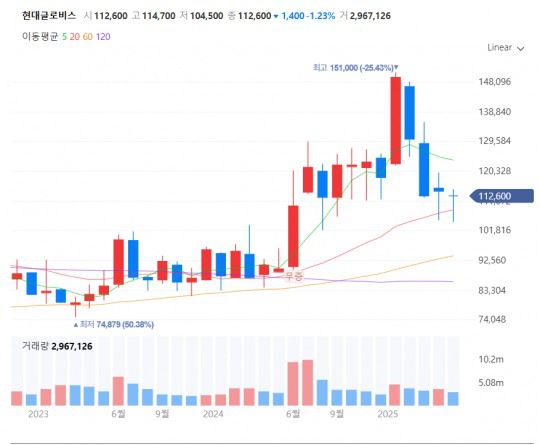Viewport: 540px width, 445px height.
Task: Click the 현대글로비스 stock name
Action: (49, 15)
